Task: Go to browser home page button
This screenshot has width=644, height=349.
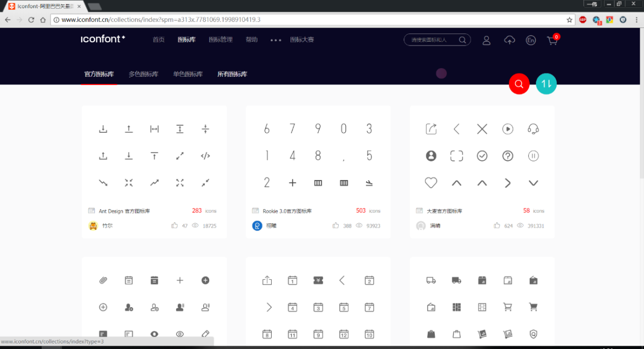Action: pyautogui.click(x=43, y=20)
